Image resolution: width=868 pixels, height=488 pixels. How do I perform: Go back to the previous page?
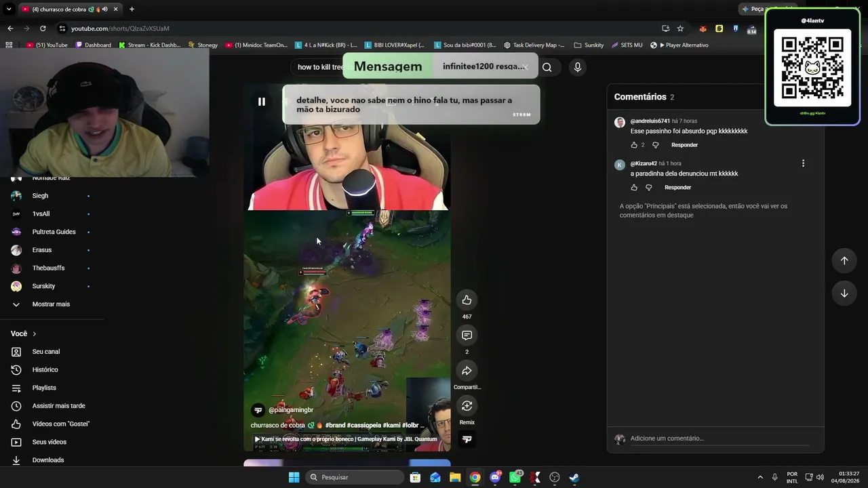(x=10, y=28)
